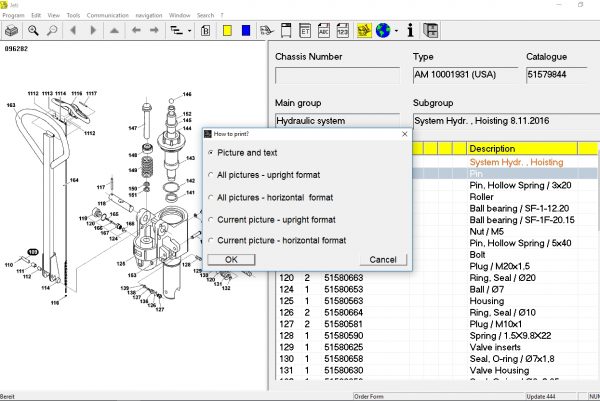Click the Description column header
Viewport: 600px width, 401px height.
522,148
